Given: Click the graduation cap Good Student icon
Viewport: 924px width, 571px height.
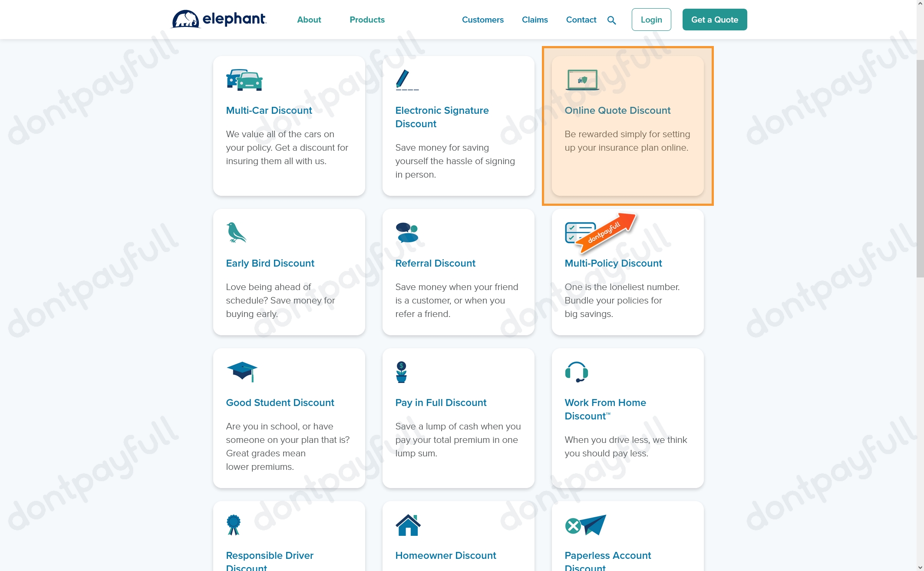Looking at the screenshot, I should pos(242,371).
